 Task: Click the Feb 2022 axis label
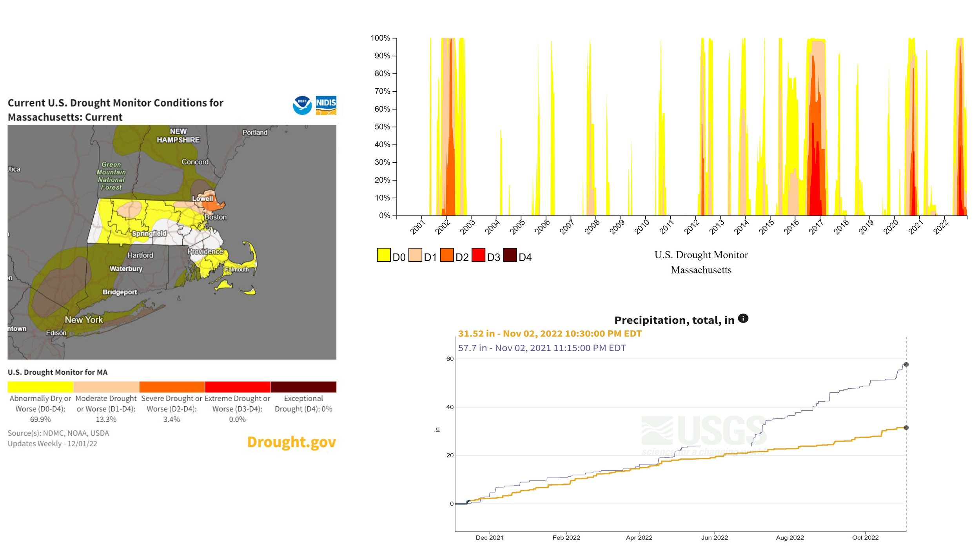[566, 538]
